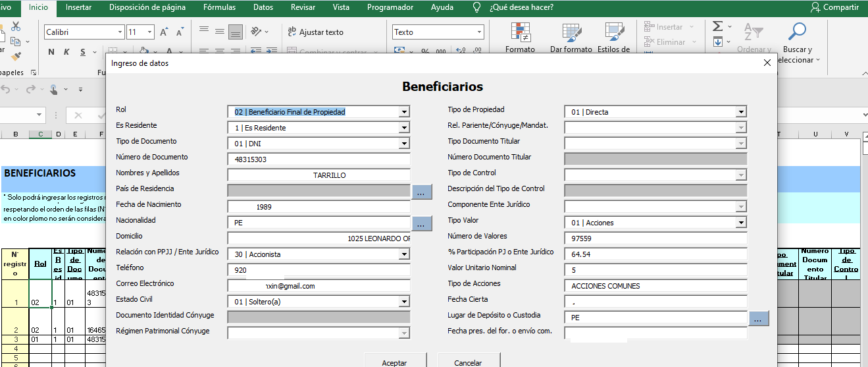Click the Cut scissors icon
The image size is (868, 367).
coord(16,26)
